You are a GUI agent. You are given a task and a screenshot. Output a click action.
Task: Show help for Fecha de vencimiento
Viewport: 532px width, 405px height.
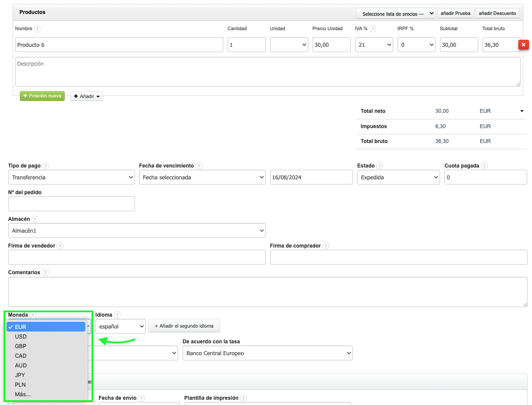coord(199,166)
